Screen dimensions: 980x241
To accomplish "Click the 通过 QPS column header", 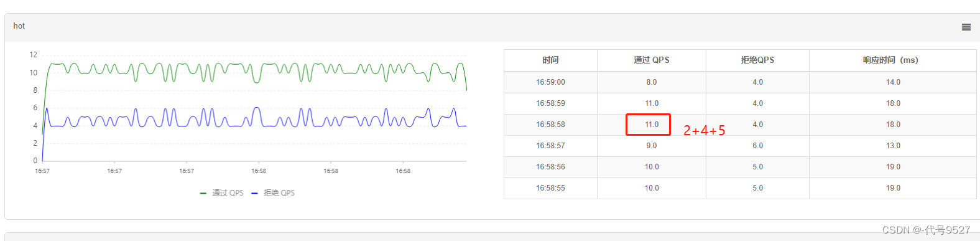I will point(652,60).
